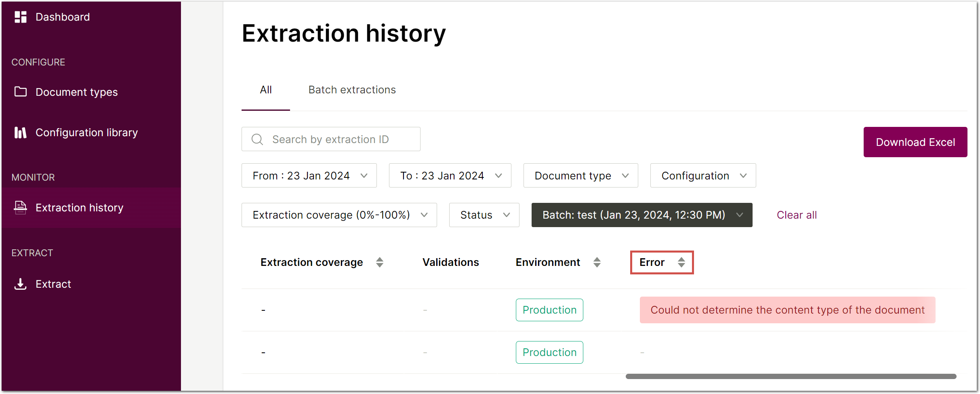
Task: Expand the Configuration filter
Action: coord(703,175)
